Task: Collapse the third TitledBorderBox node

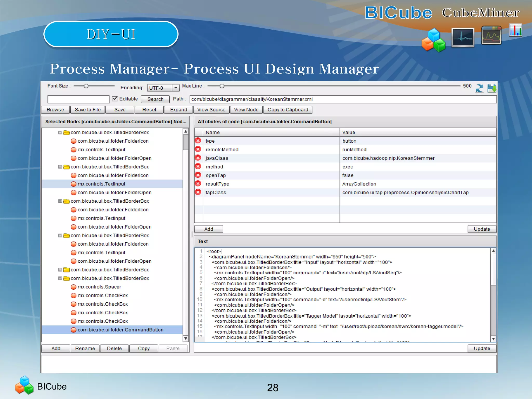Action: (x=60, y=201)
